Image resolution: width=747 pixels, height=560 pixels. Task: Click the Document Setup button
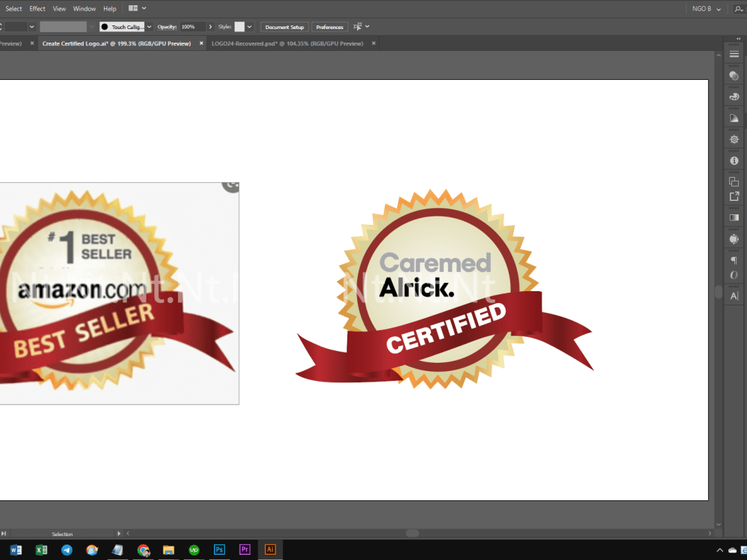point(285,27)
